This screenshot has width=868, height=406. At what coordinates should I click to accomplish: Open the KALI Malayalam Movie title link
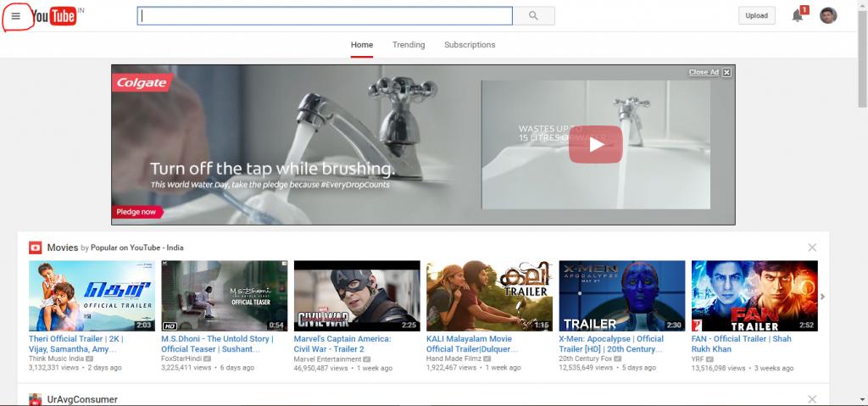tap(472, 344)
